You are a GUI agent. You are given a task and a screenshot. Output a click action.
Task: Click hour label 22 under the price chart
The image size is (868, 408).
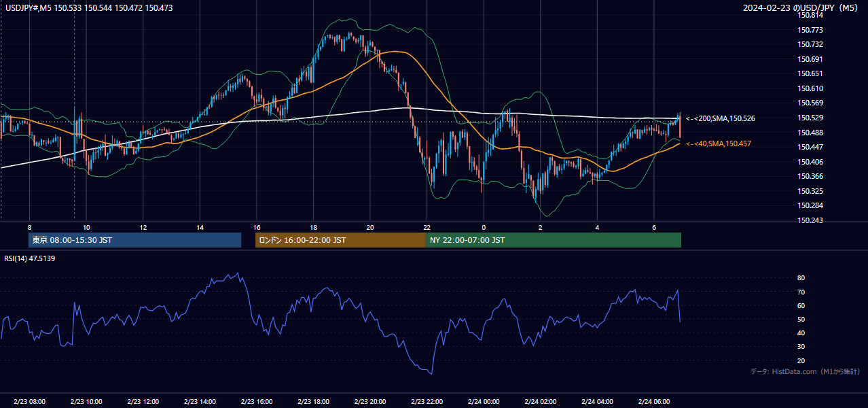point(427,226)
